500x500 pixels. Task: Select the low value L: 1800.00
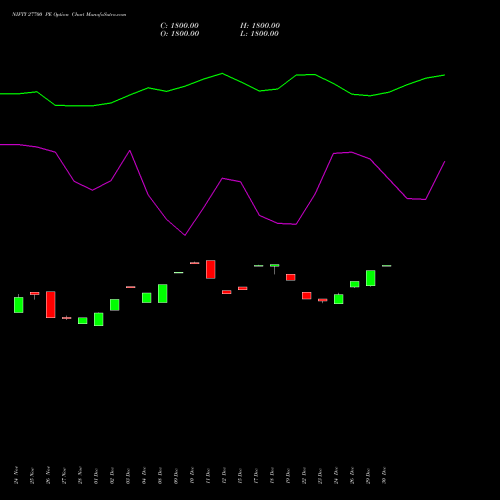259,34
